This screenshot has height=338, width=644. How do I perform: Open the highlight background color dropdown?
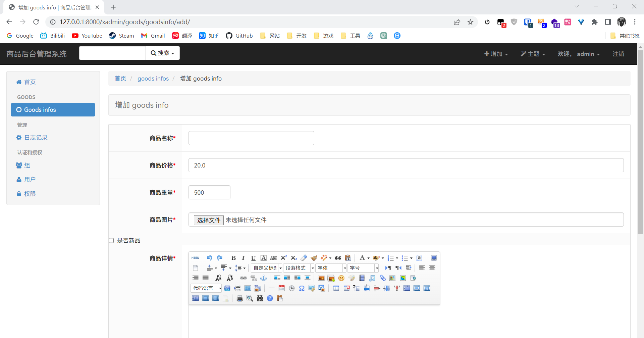coord(383,258)
